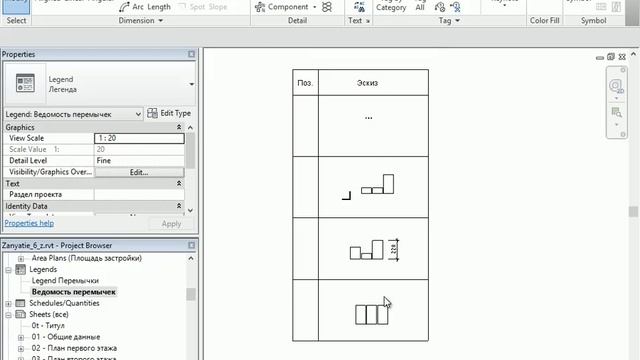640x360 pixels.
Task: Collapse the Text properties group
Action: (179, 184)
